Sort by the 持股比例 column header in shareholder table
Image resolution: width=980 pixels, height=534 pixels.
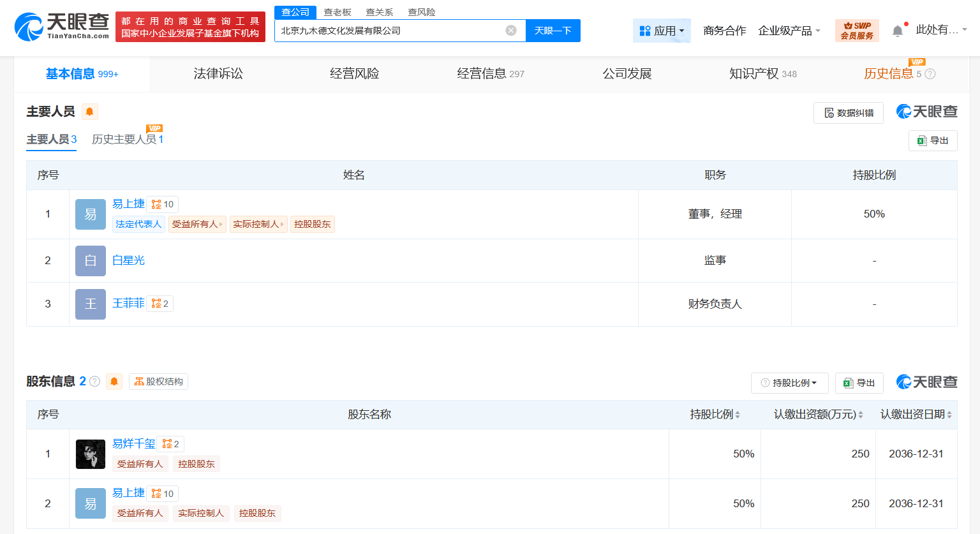715,415
